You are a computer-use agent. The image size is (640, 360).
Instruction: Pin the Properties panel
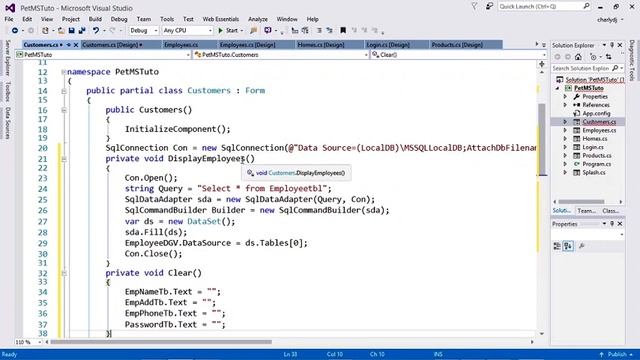(612, 224)
